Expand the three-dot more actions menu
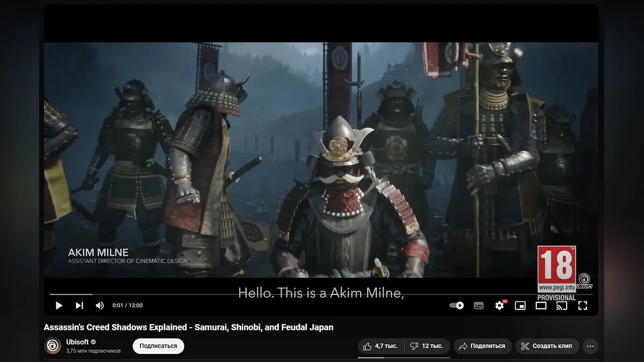The width and height of the screenshot is (644, 362). point(590,346)
